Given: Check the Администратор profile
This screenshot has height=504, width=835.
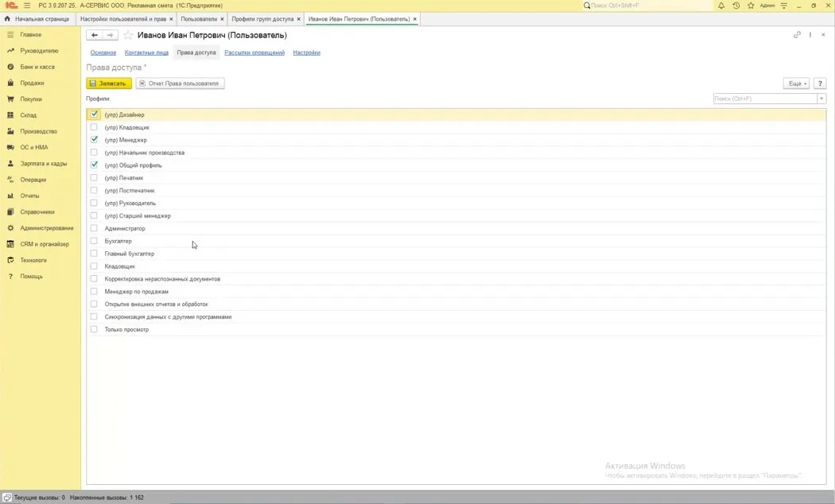Looking at the screenshot, I should tap(95, 228).
